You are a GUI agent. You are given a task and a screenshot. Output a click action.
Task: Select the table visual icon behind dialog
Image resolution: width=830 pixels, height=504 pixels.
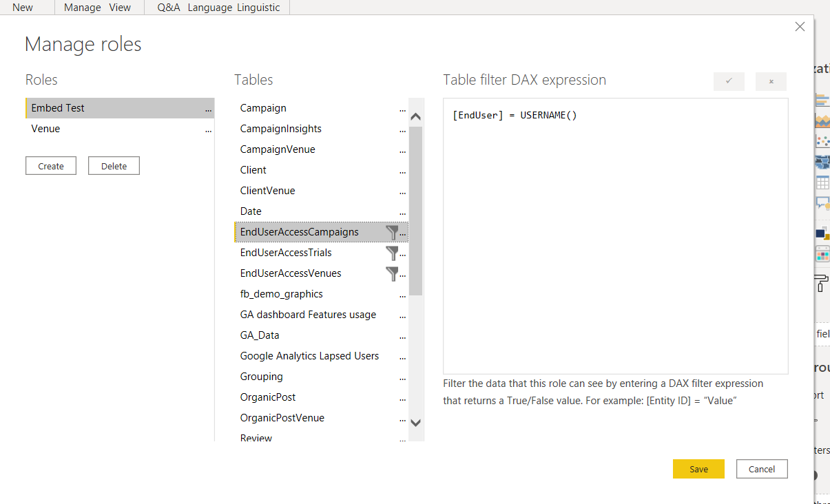822,182
